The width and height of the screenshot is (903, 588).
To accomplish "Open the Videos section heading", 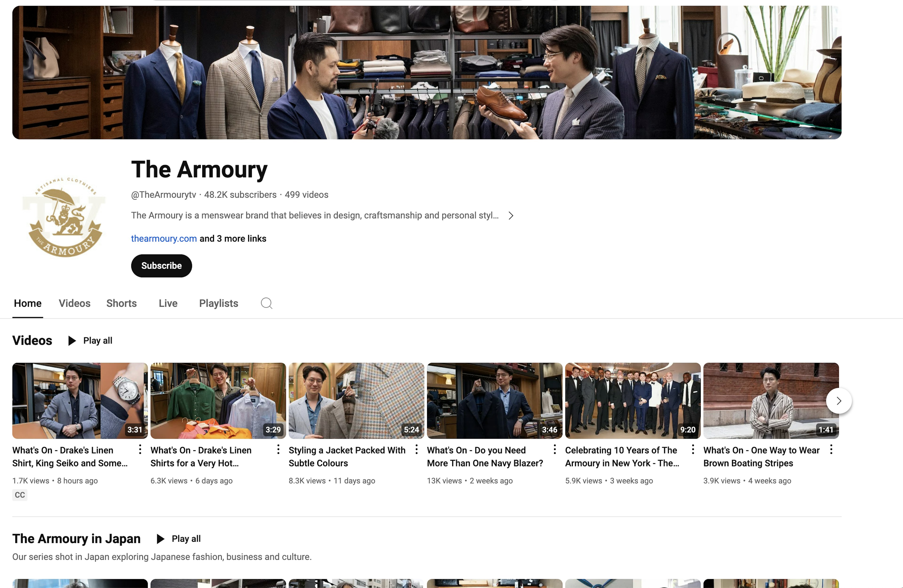I will [32, 341].
